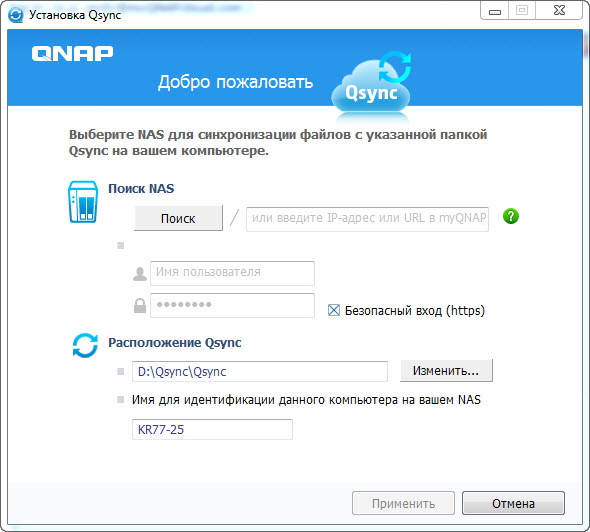Click the Добро пожаловать banner text
The height and width of the screenshot is (532, 590).
coord(235,82)
